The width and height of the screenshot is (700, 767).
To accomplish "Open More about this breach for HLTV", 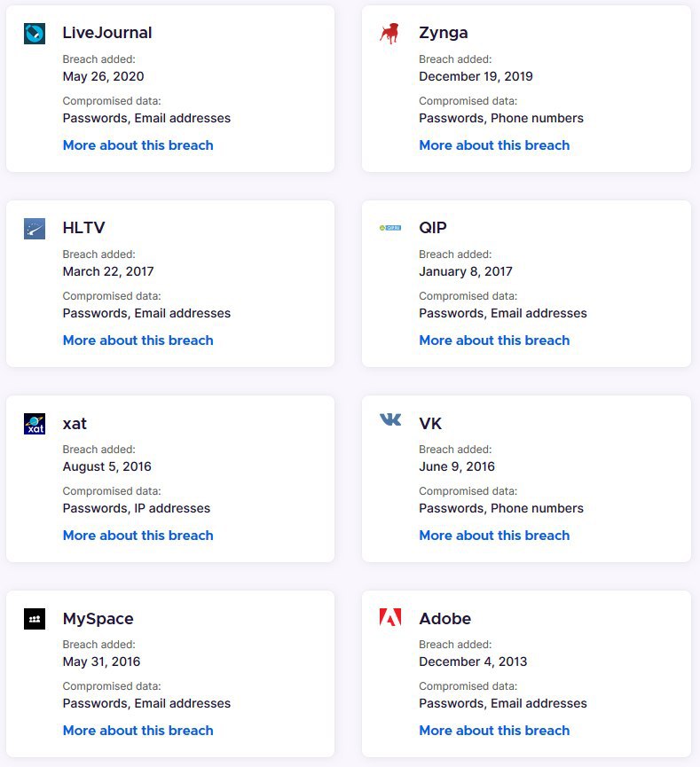I will 138,340.
